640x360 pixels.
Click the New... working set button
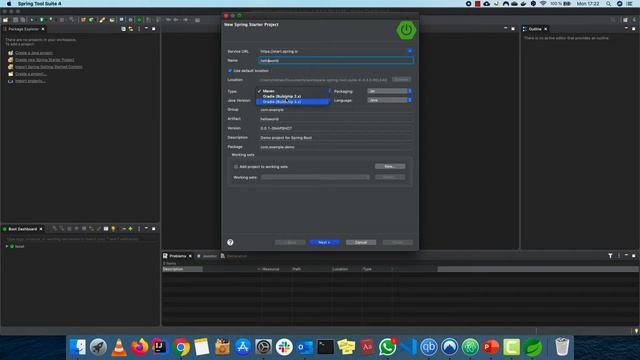tap(390, 167)
